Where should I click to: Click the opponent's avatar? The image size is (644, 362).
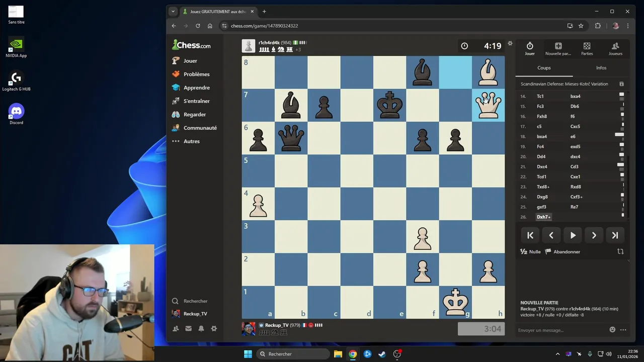pyautogui.click(x=249, y=46)
